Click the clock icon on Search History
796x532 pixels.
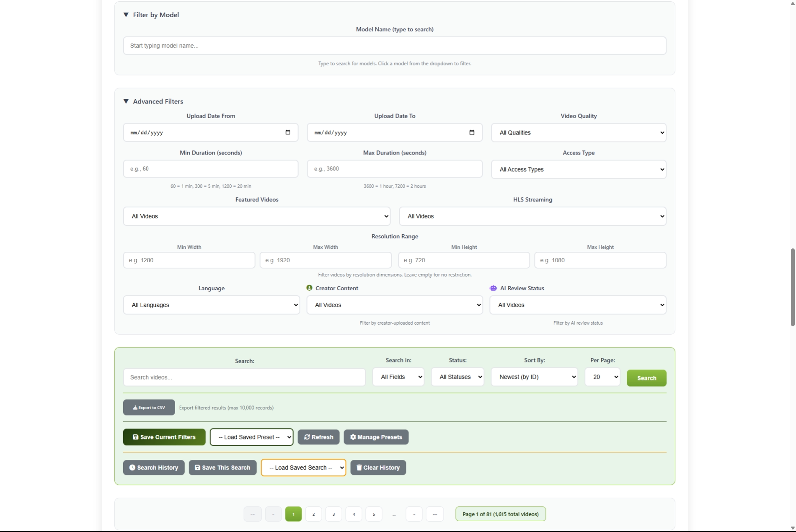pyautogui.click(x=133, y=467)
